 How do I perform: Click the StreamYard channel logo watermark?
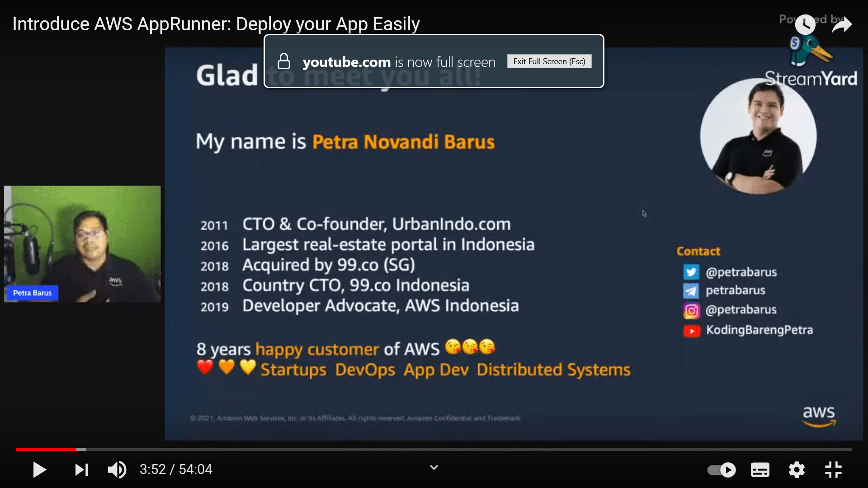tap(812, 62)
